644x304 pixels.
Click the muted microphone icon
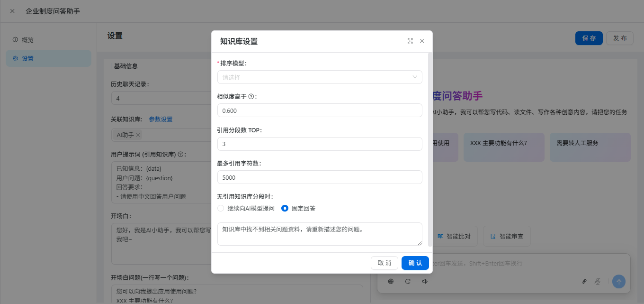point(598,282)
